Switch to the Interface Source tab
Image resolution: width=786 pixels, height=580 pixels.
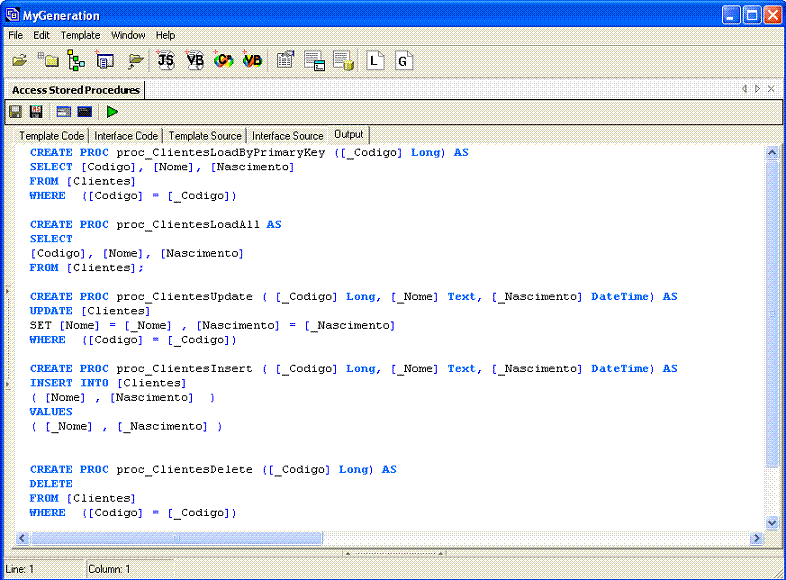pos(287,136)
